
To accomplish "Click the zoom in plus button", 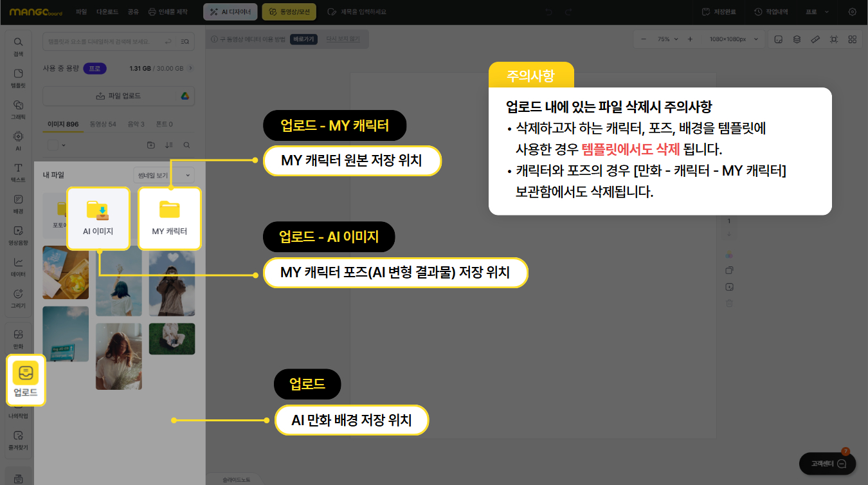I will click(690, 39).
